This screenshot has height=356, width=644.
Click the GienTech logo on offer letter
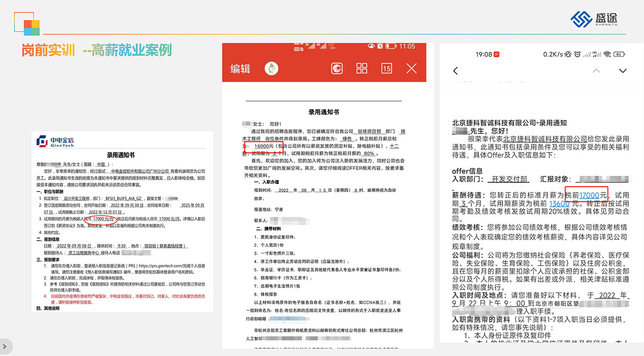(x=55, y=141)
